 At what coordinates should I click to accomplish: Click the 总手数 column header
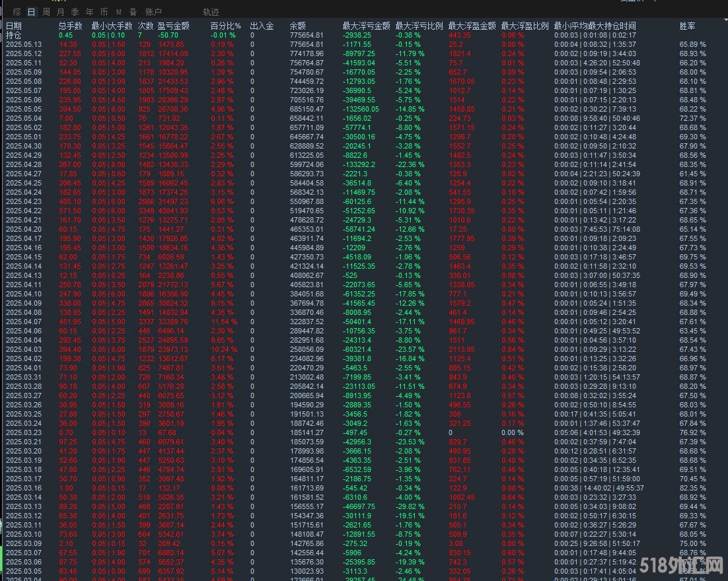(71, 26)
